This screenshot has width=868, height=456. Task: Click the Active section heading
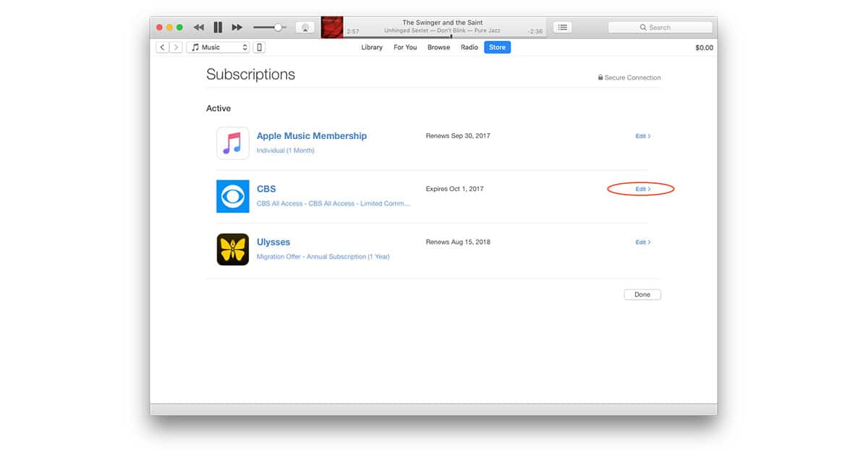(x=218, y=109)
